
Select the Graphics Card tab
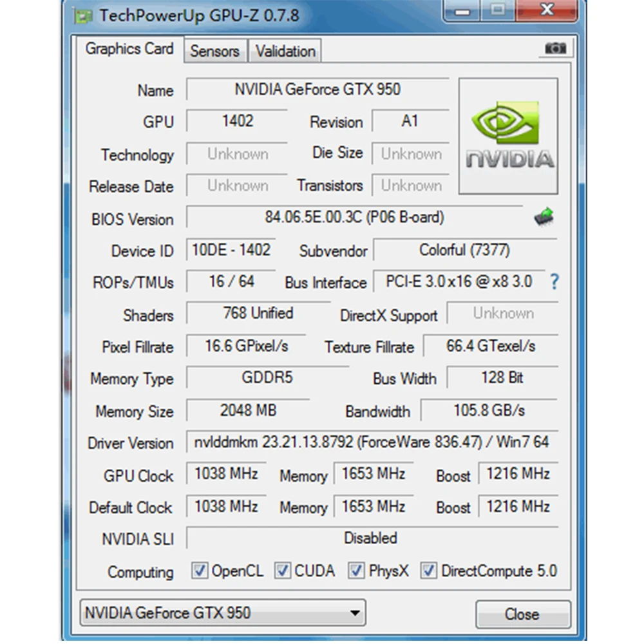coord(129,49)
